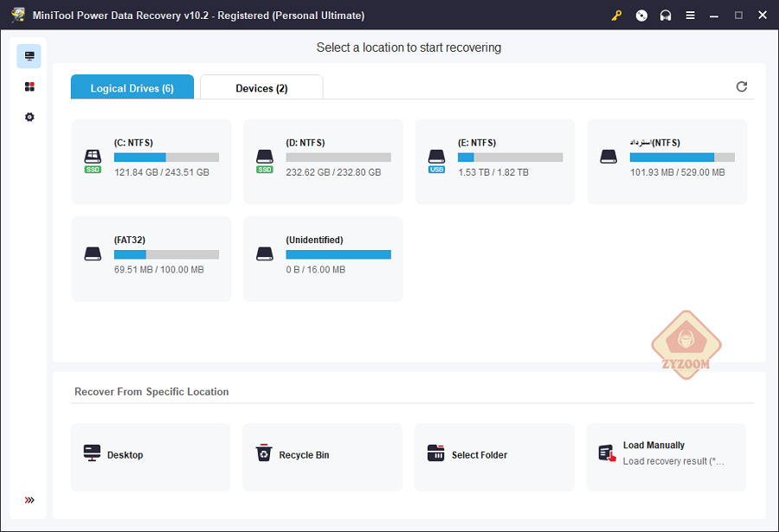Close the MiniTool window
The height and width of the screenshot is (532, 779).
pos(763,16)
